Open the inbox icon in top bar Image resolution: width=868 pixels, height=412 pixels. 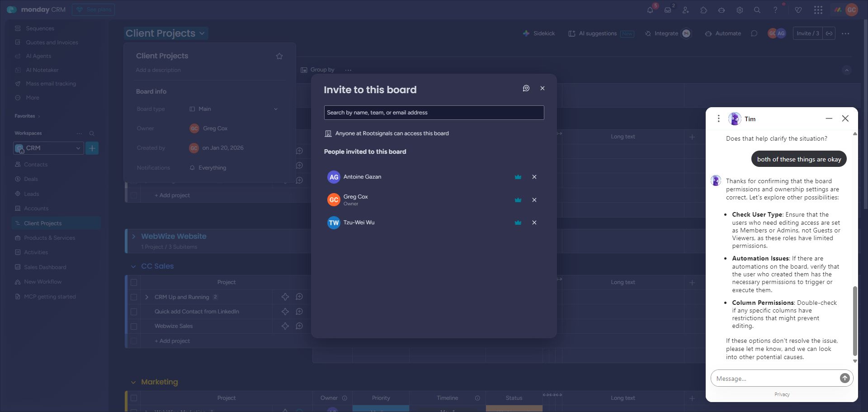668,10
